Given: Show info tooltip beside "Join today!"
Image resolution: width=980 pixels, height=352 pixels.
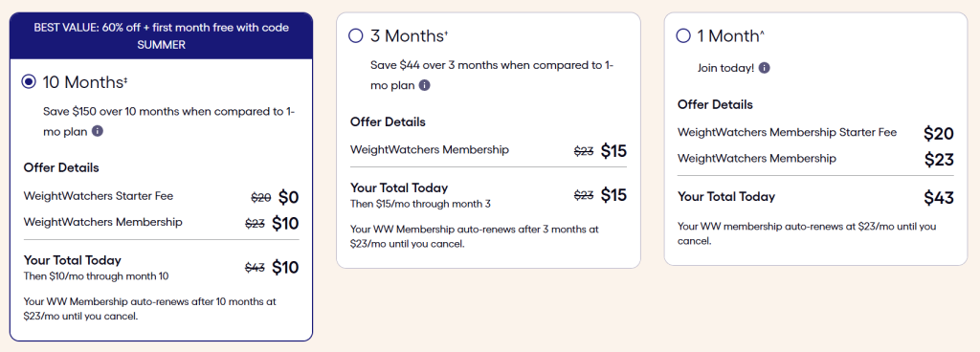Looking at the screenshot, I should coord(765,68).
